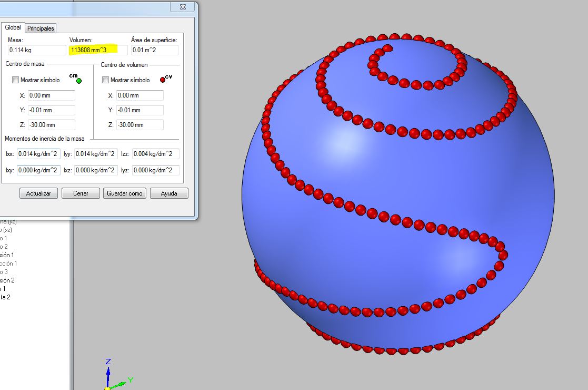588x390 pixels.
Task: Click the green center of mass symbol
Action: pos(79,81)
